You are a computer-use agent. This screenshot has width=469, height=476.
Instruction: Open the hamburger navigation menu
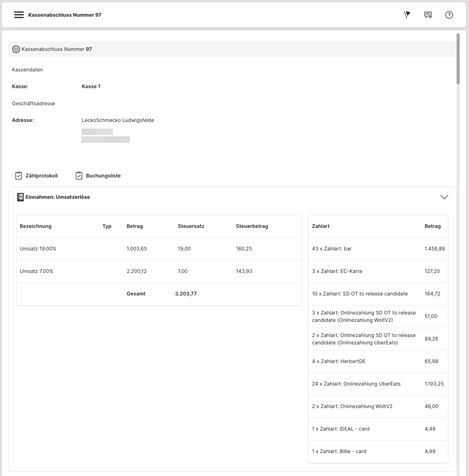pos(19,15)
